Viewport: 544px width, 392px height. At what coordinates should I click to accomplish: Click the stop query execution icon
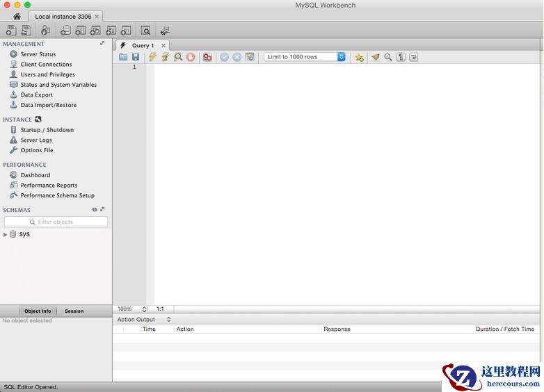pos(191,57)
